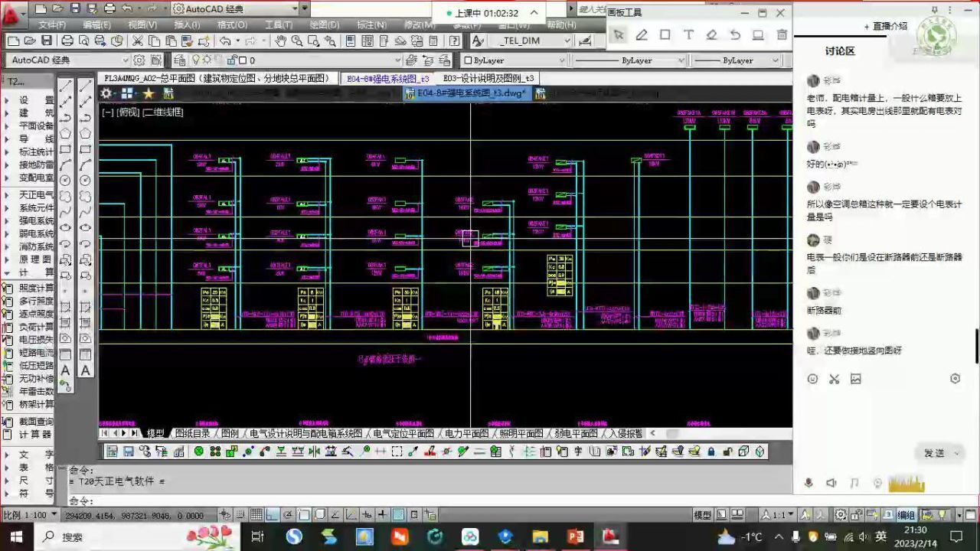
Task: Click the discussion panel vertical scrollbar
Action: pos(977,346)
